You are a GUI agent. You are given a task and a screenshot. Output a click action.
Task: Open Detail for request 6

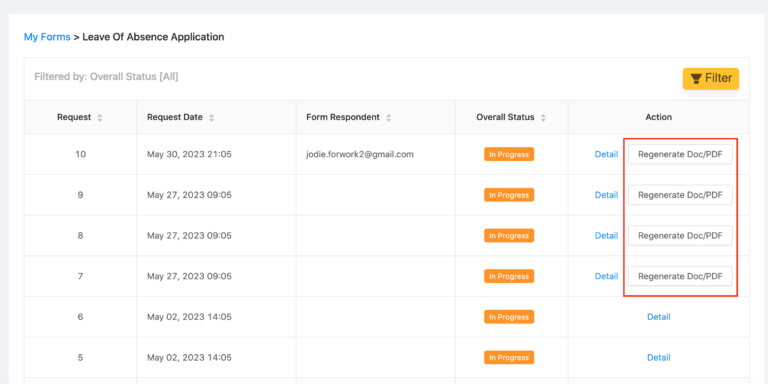tap(659, 317)
